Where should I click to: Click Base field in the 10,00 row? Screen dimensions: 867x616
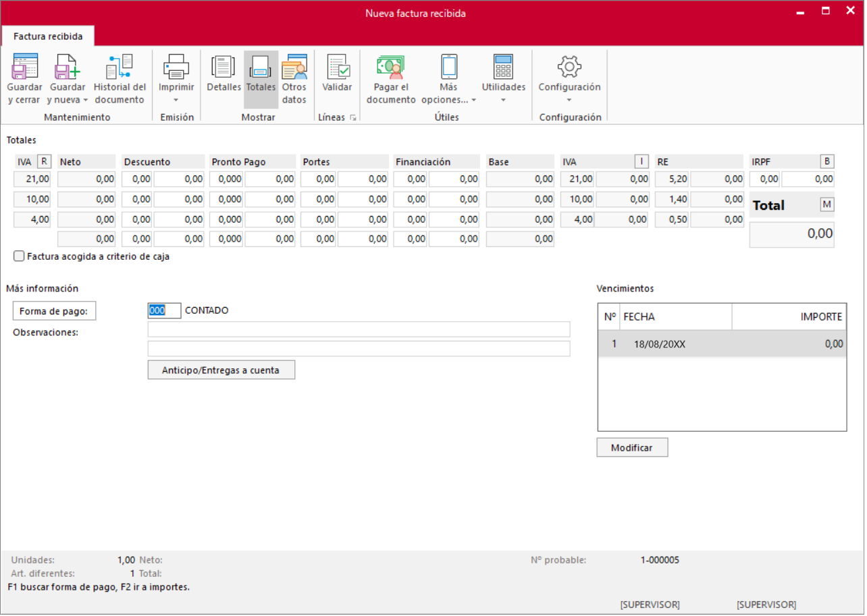pos(520,199)
